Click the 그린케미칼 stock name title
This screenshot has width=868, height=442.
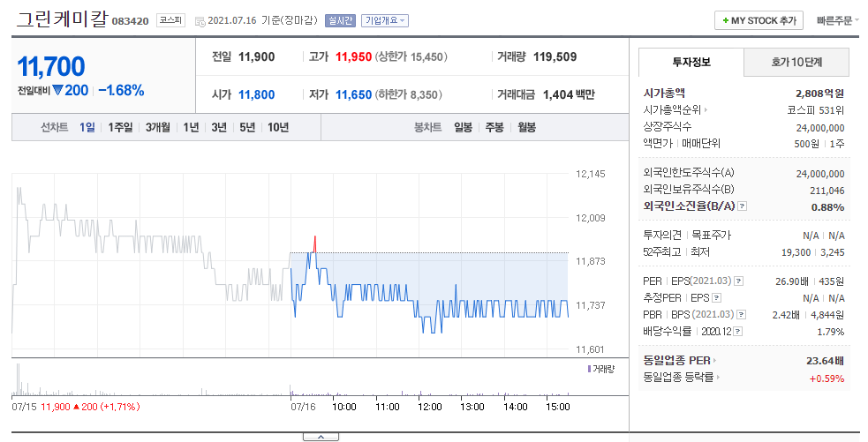[x=62, y=19]
